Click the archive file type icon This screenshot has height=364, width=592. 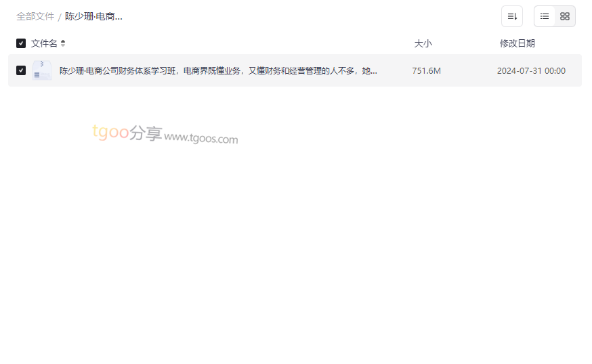pyautogui.click(x=42, y=70)
